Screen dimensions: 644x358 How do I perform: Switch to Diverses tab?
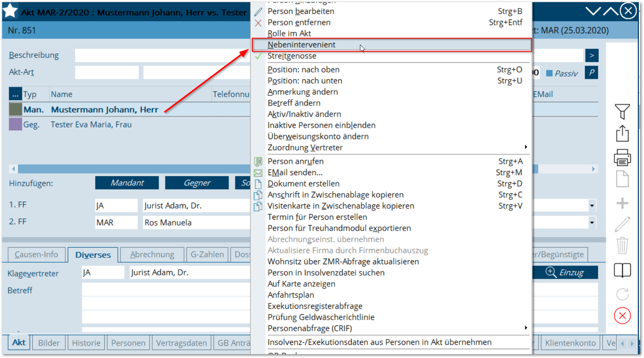93,255
